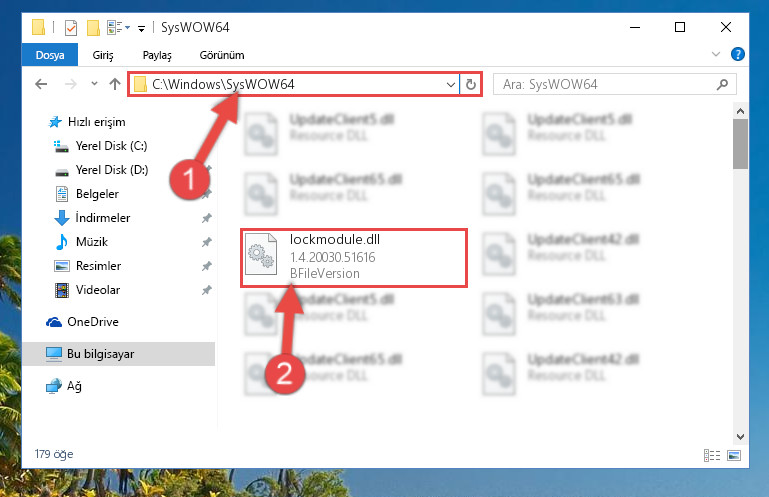Click the Hızlı erişim star icon

point(55,122)
